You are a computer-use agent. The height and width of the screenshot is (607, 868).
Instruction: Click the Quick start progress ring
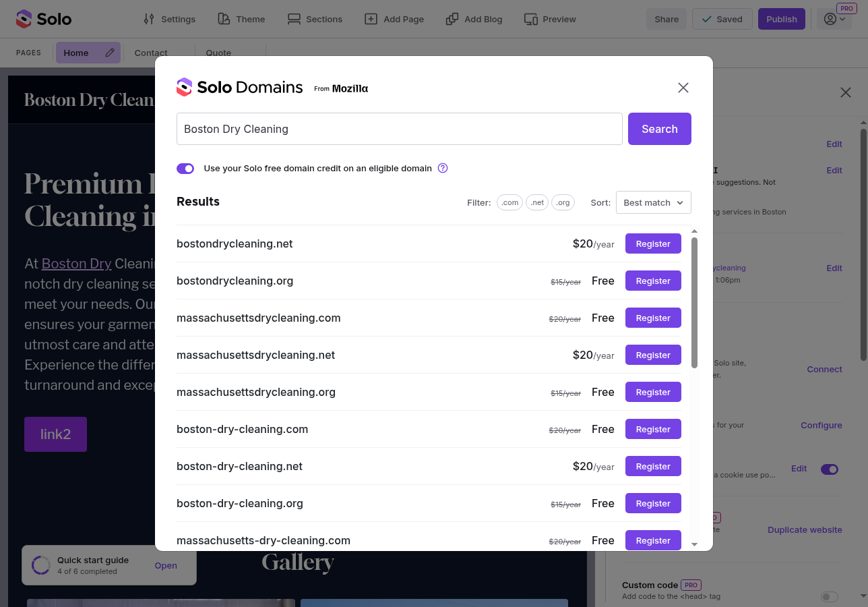click(41, 565)
